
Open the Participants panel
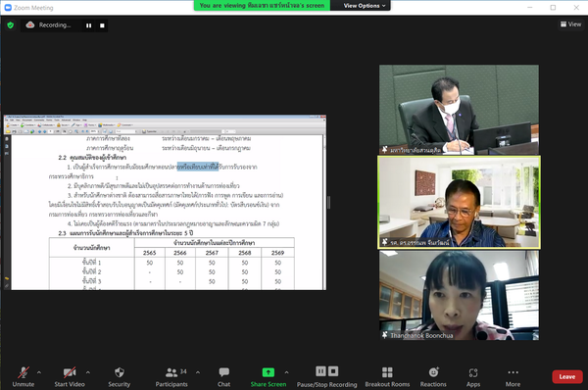click(x=171, y=376)
